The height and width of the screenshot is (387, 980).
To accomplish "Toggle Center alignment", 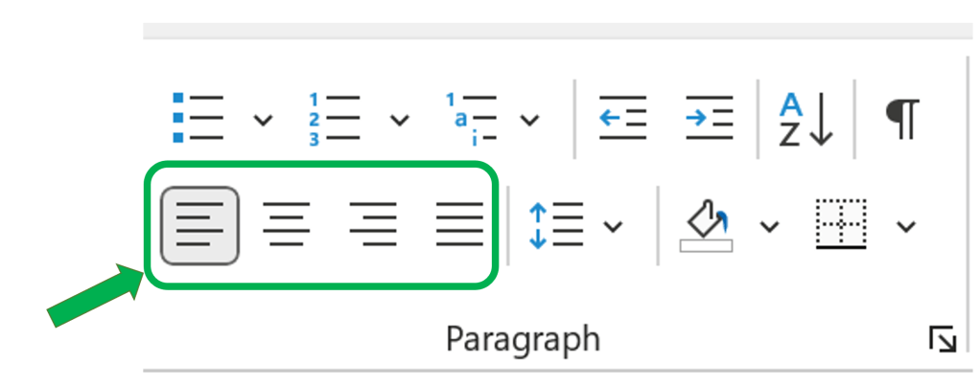I will tap(286, 225).
